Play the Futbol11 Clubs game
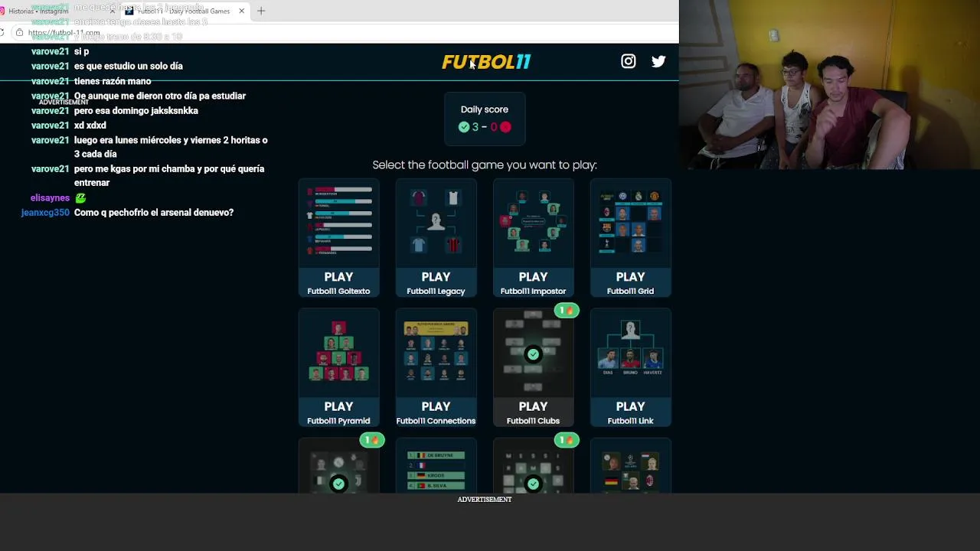The image size is (980, 551). (x=533, y=412)
